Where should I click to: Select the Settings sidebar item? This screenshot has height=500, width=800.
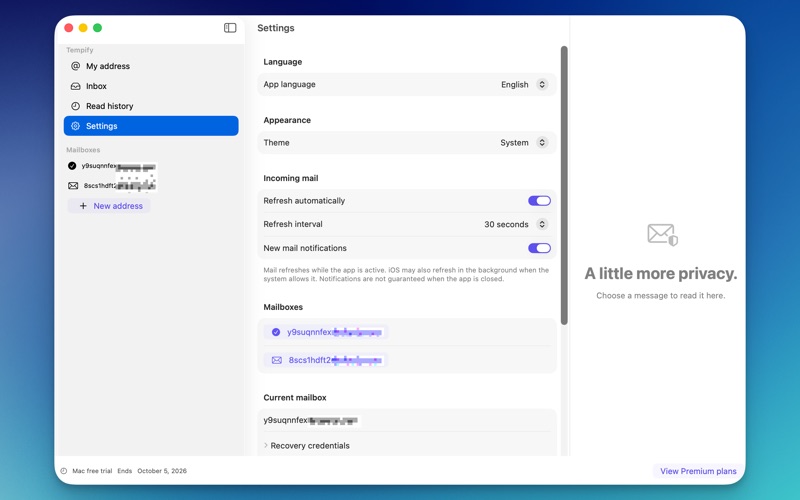151,126
